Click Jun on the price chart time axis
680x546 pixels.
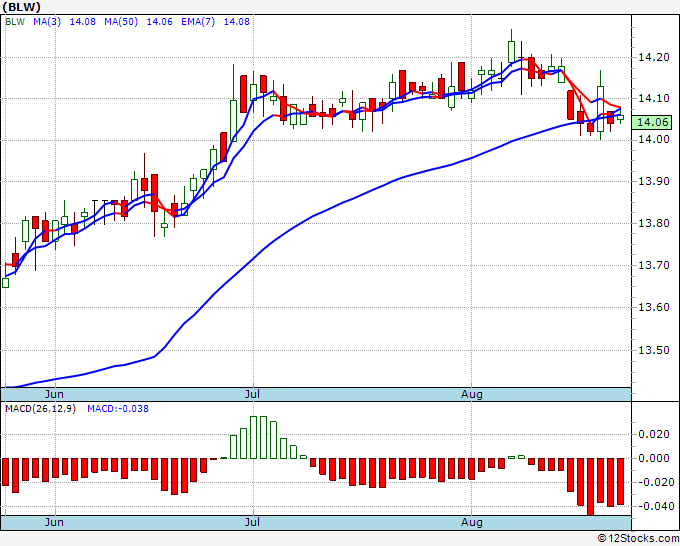(54, 394)
